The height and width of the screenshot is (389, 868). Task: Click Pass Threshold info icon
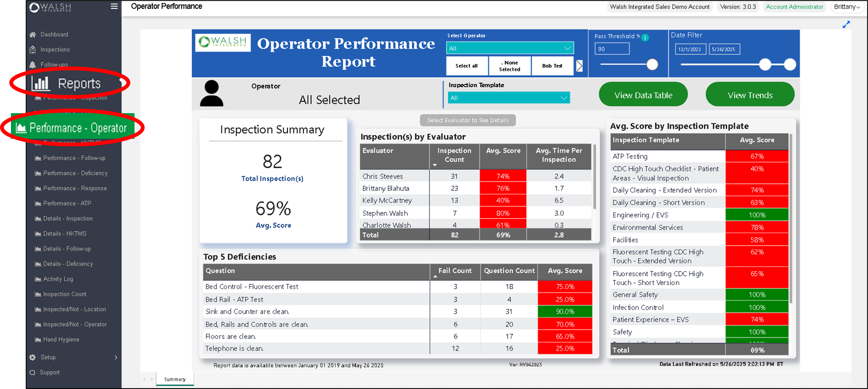pyautogui.click(x=645, y=37)
